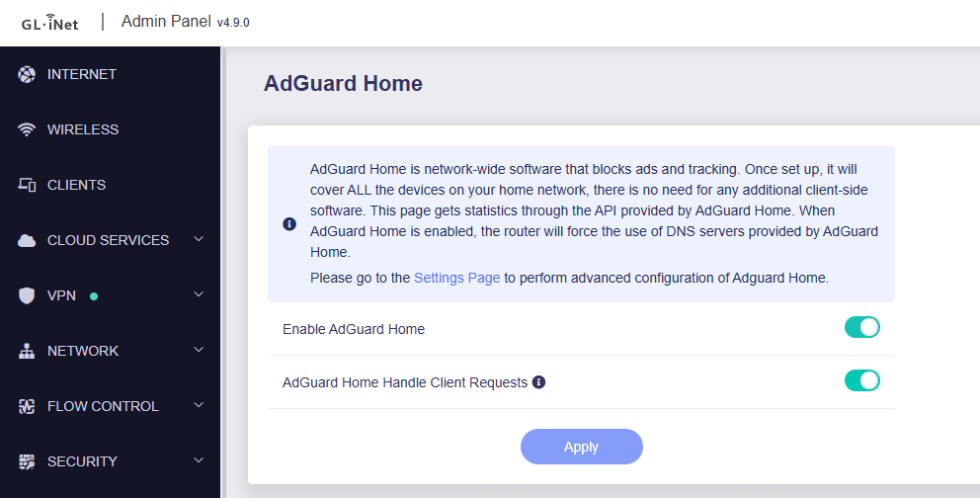Image resolution: width=980 pixels, height=498 pixels.
Task: Click the Flow Control icon
Action: pyautogui.click(x=27, y=406)
